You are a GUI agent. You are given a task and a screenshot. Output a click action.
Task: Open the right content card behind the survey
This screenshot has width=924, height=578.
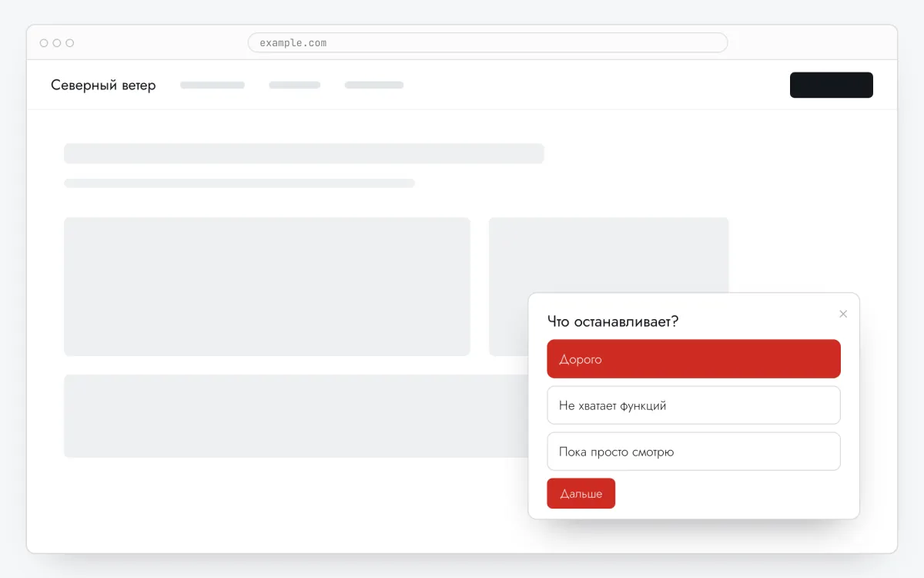(609, 254)
